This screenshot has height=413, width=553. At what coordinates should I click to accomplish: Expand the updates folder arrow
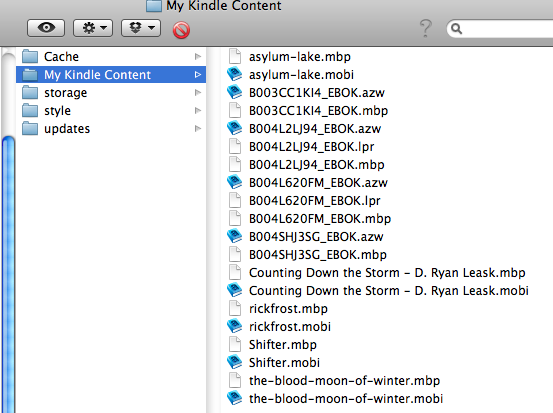tap(198, 128)
